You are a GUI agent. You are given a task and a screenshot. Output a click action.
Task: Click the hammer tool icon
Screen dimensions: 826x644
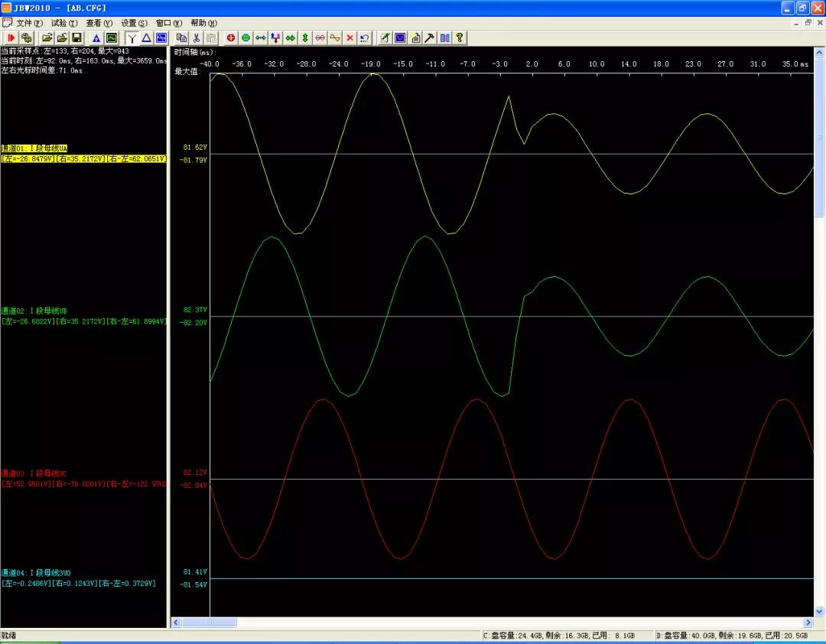coord(430,37)
